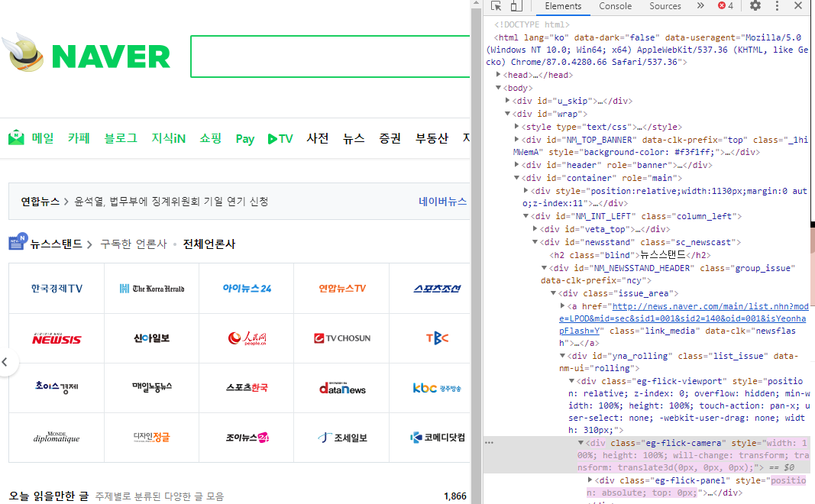Open the Pay menu item
Image resolution: width=815 pixels, height=504 pixels.
pos(245,139)
